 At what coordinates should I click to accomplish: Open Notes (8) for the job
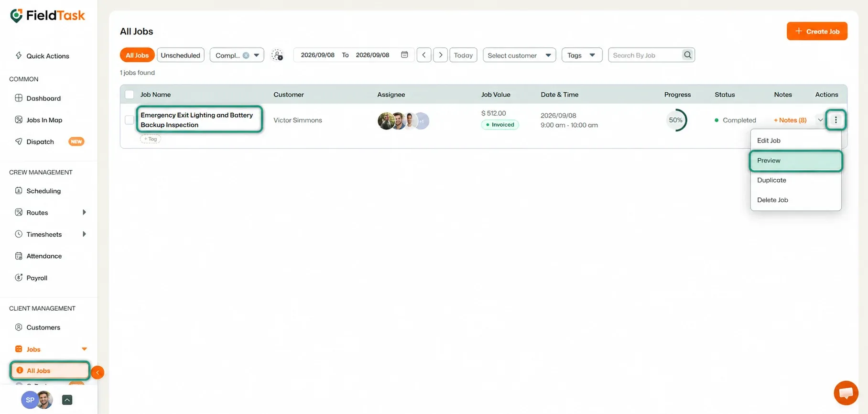pyautogui.click(x=790, y=120)
